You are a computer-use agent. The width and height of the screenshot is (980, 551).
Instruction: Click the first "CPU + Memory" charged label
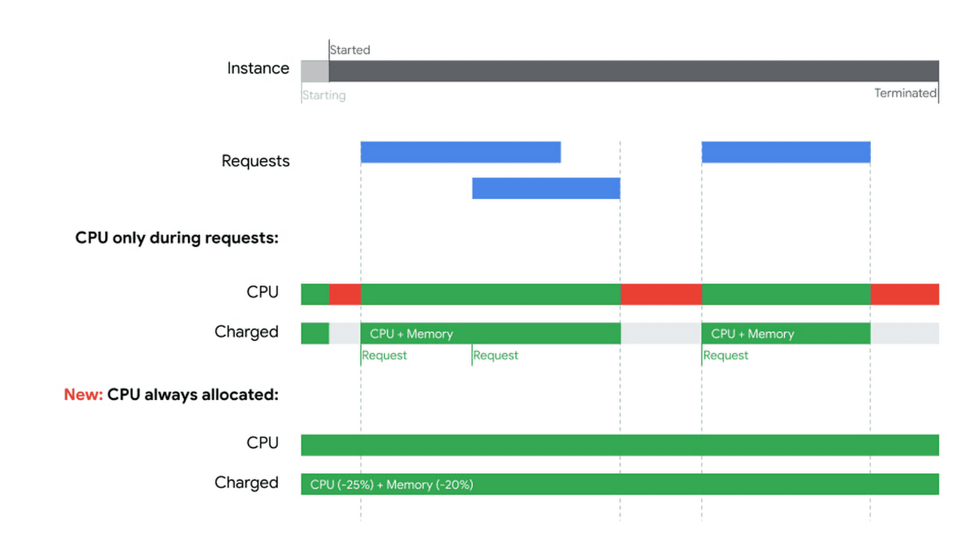[412, 334]
